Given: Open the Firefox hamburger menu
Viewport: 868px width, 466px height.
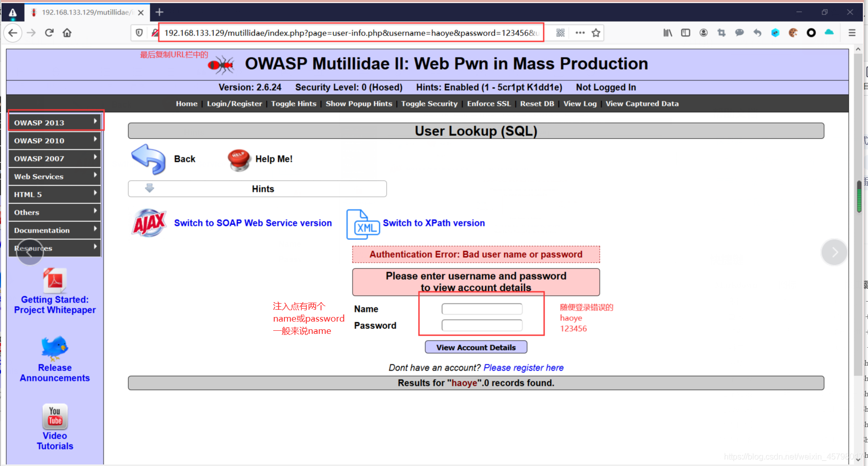Looking at the screenshot, I should coord(852,33).
